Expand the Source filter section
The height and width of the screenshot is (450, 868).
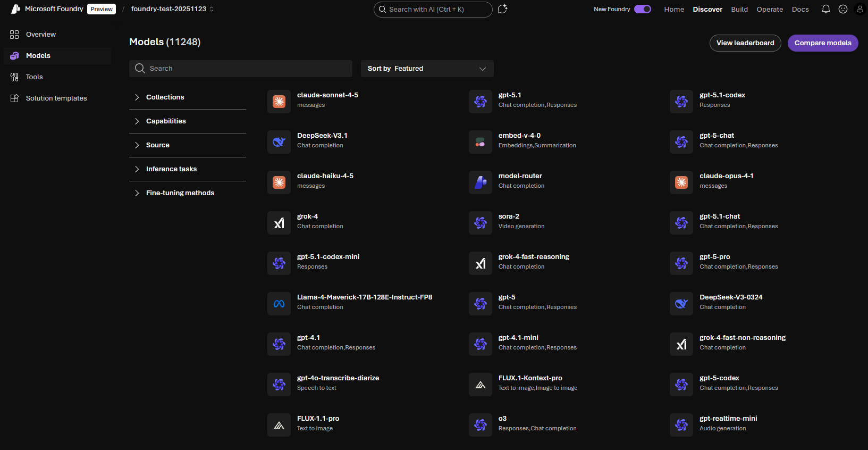point(188,145)
